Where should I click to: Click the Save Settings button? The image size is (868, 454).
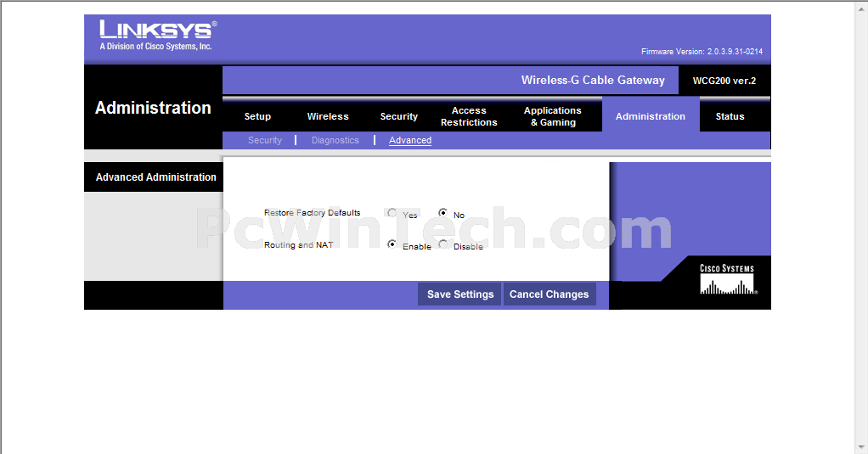click(x=459, y=294)
